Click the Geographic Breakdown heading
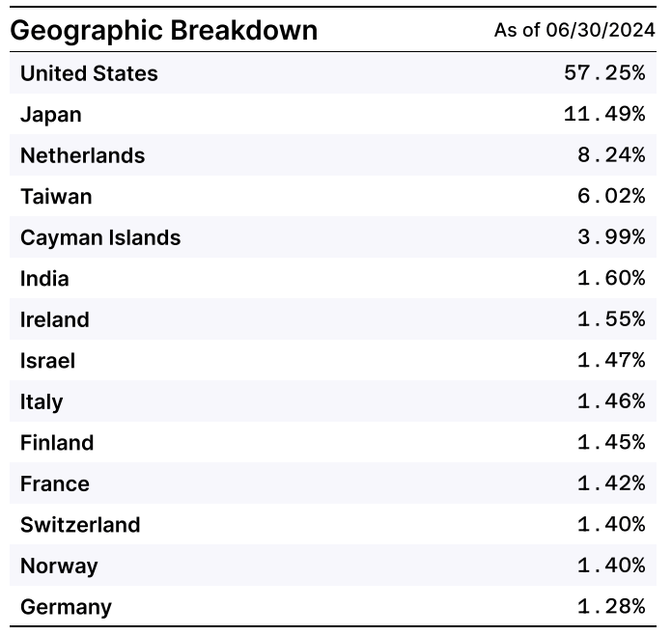Viewport: 672px width, 635px height. pyautogui.click(x=163, y=31)
